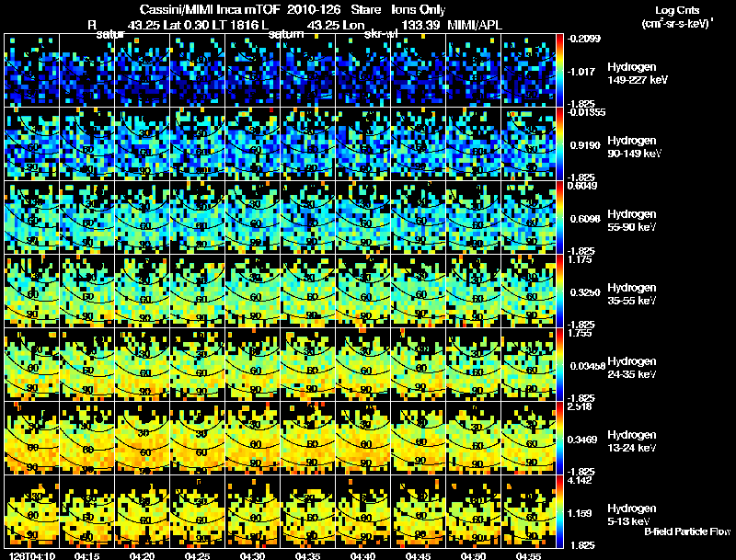Select the 04:25 panel in the 13-24 keV row
736x560 pixels.
tap(197, 439)
